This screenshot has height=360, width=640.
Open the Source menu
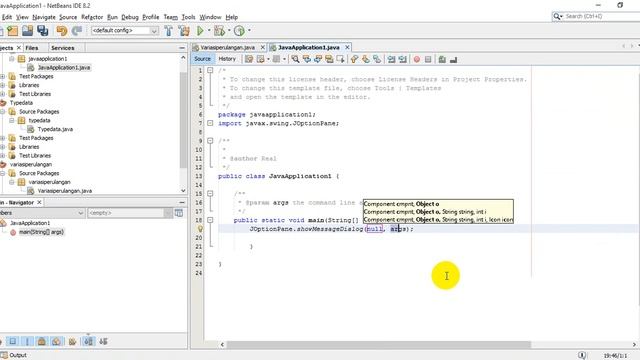(x=68, y=17)
